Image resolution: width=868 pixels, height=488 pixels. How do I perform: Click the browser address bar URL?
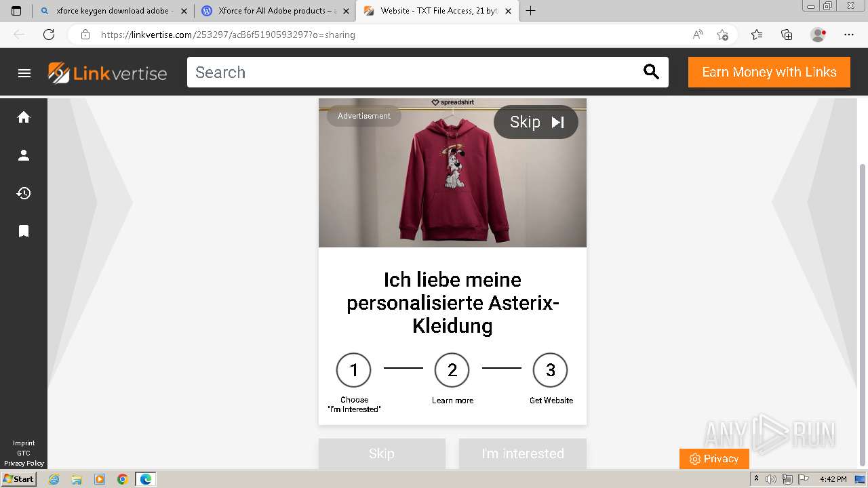click(228, 35)
